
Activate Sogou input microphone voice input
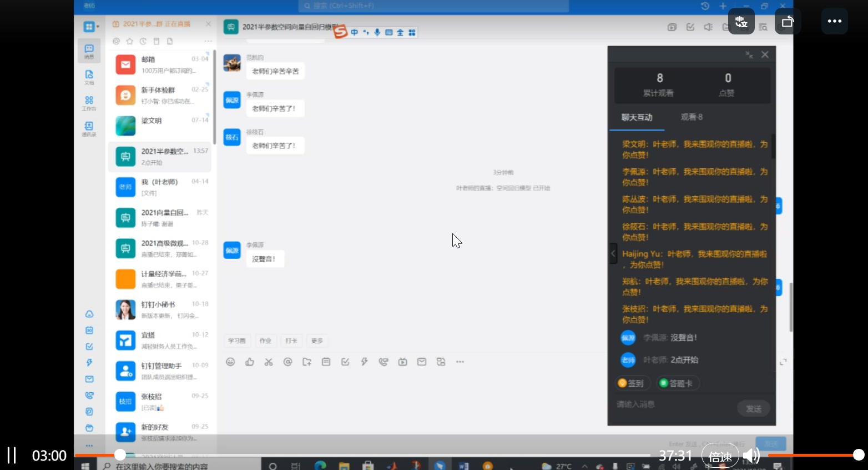(x=377, y=32)
